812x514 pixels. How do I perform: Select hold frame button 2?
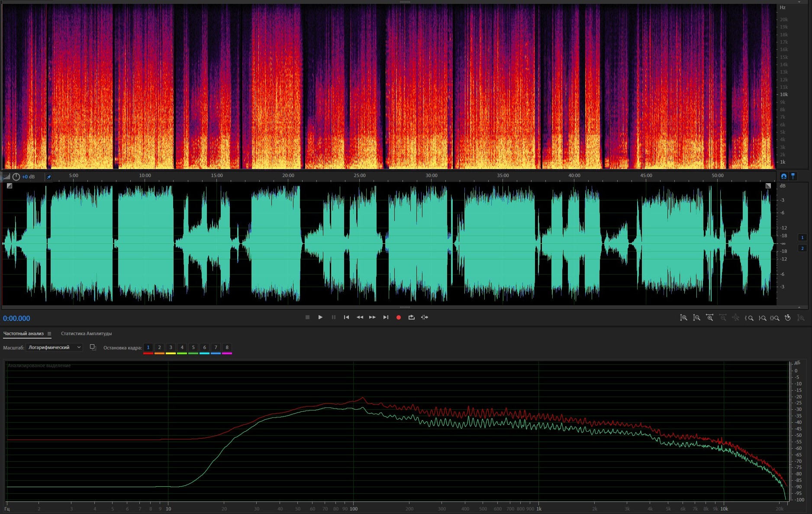[159, 347]
